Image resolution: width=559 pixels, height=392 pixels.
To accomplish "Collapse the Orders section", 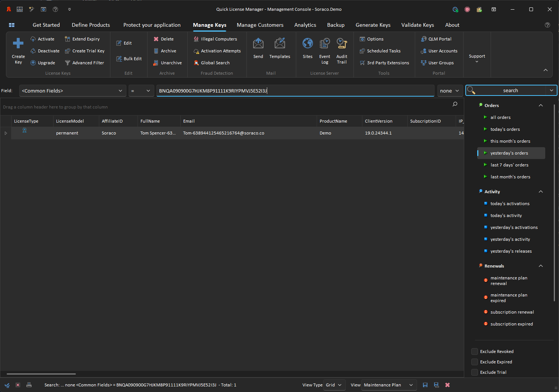I will coord(541,106).
